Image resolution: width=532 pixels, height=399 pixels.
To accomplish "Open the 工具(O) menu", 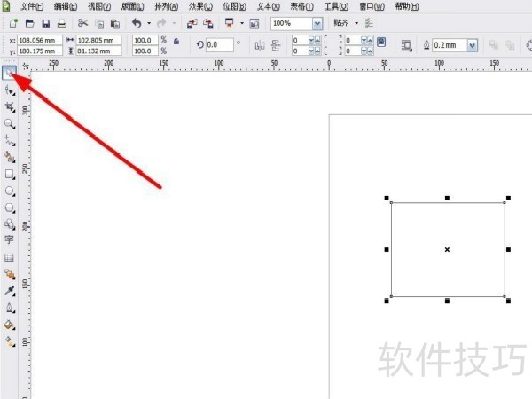I will point(336,6).
